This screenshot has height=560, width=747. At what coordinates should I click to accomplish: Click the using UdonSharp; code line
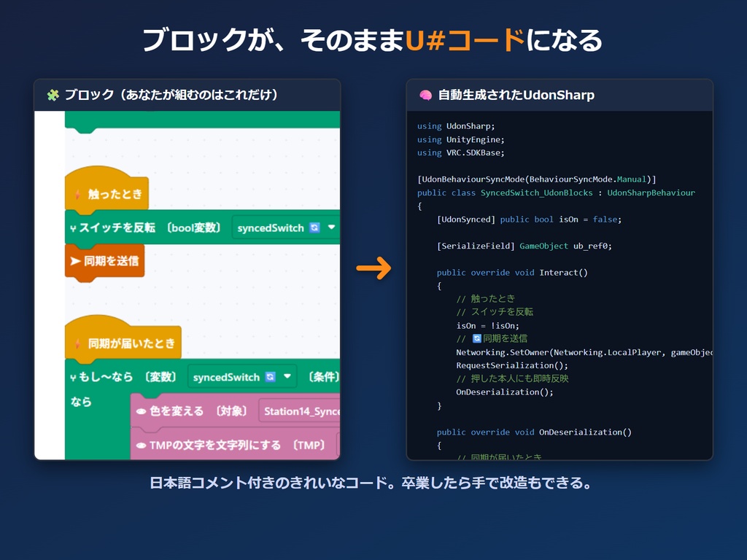tap(456, 126)
